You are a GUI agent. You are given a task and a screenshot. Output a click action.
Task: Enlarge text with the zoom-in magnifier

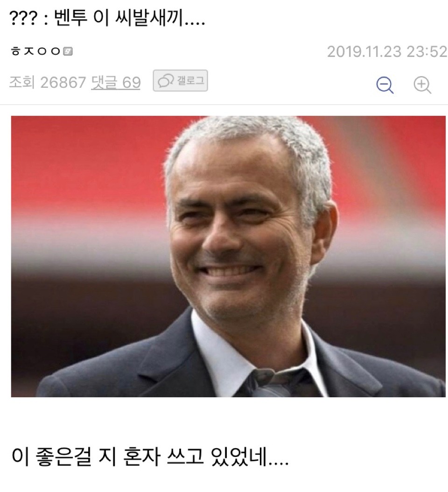[x=422, y=84]
